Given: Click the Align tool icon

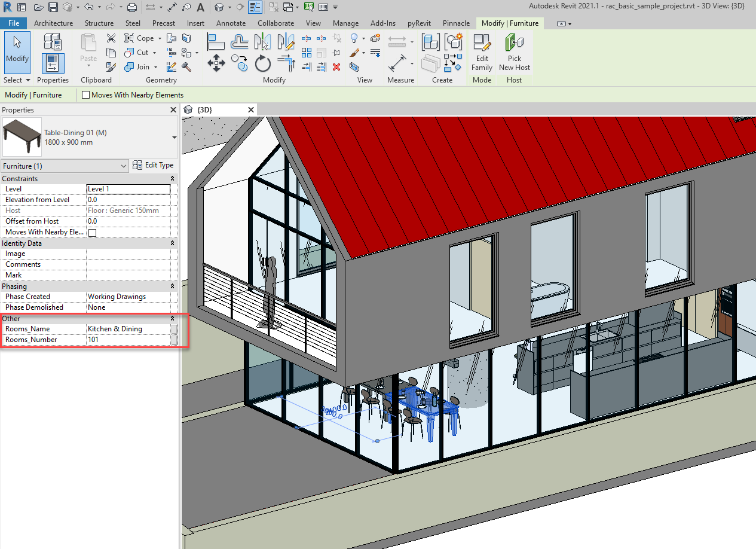Looking at the screenshot, I should (x=216, y=42).
